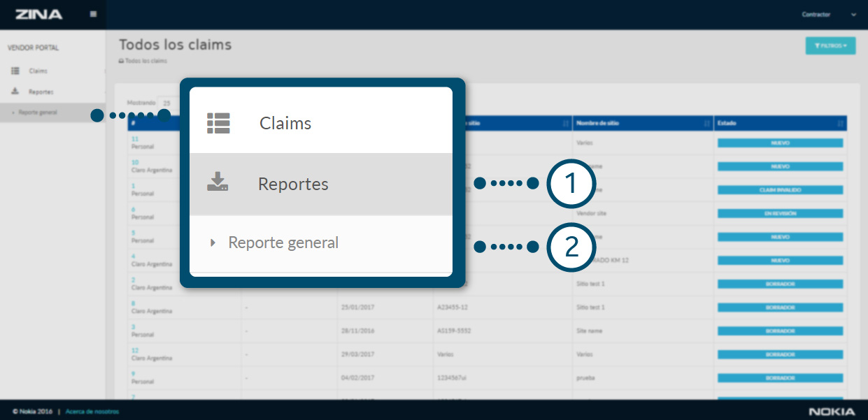Expand the Reporte general triangle in the callout

[213, 243]
